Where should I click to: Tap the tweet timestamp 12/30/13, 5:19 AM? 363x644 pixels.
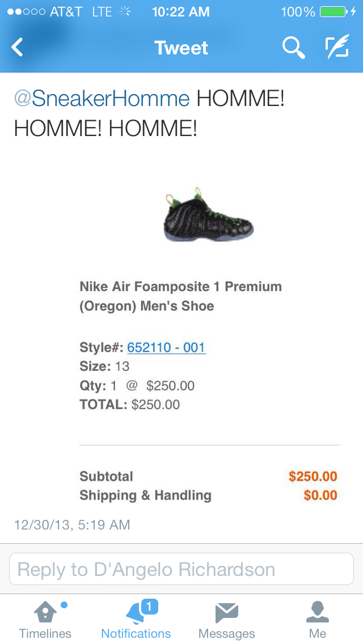pos(73,525)
